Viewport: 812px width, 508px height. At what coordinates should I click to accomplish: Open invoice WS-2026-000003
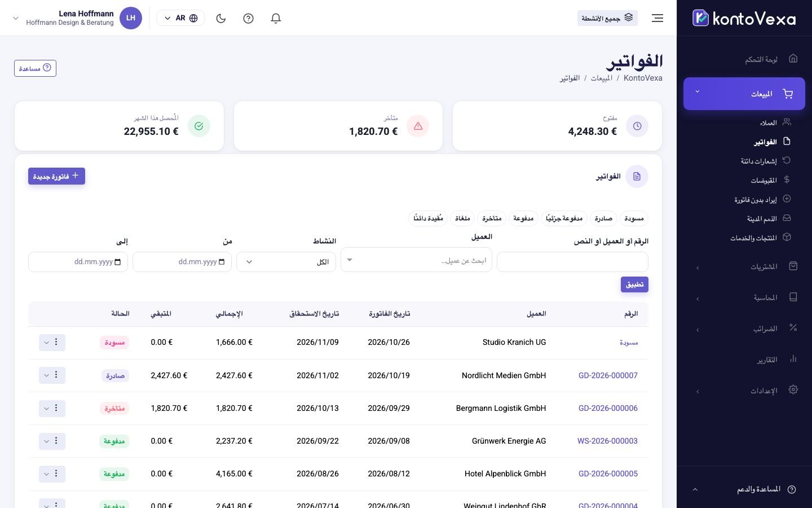coord(607,441)
